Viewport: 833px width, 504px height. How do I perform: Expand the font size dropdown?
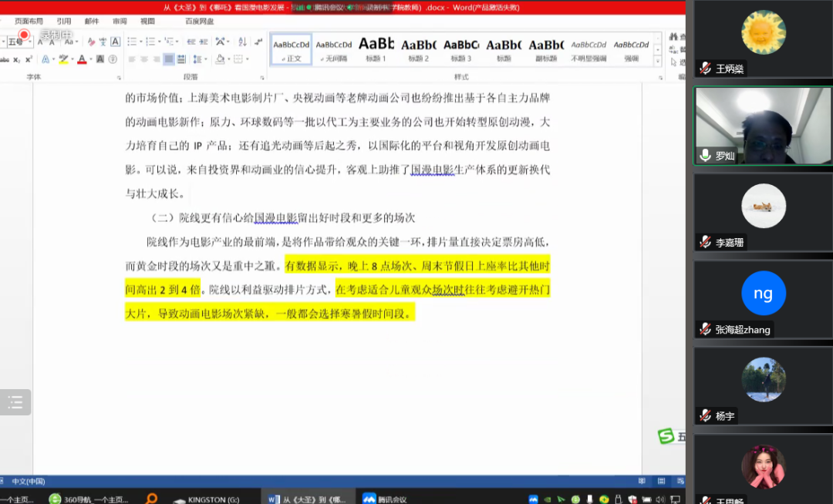pyautogui.click(x=30, y=42)
